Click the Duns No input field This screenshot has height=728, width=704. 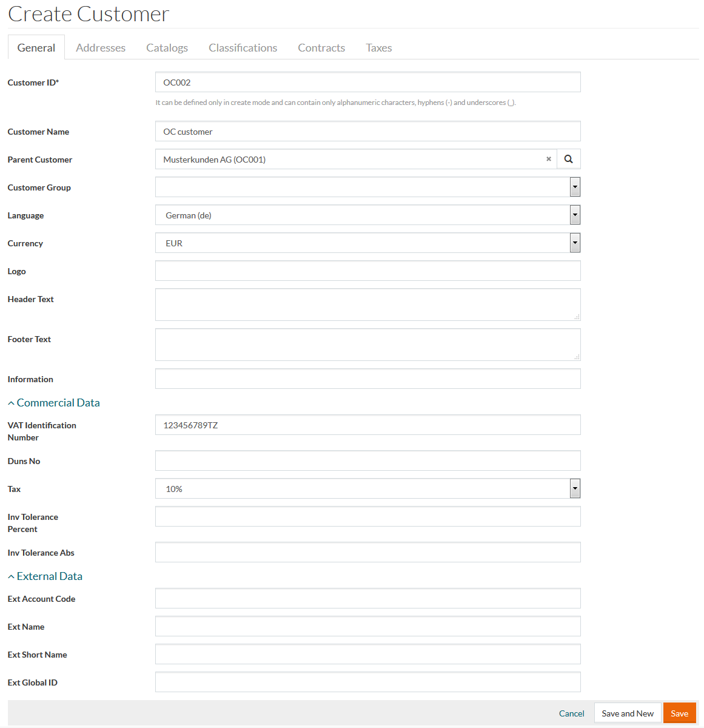367,460
